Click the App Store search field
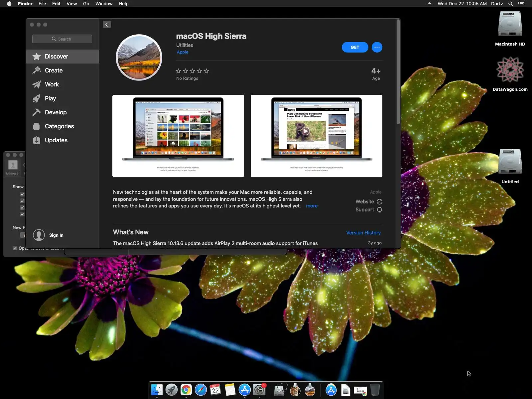The height and width of the screenshot is (399, 532). pyautogui.click(x=62, y=39)
